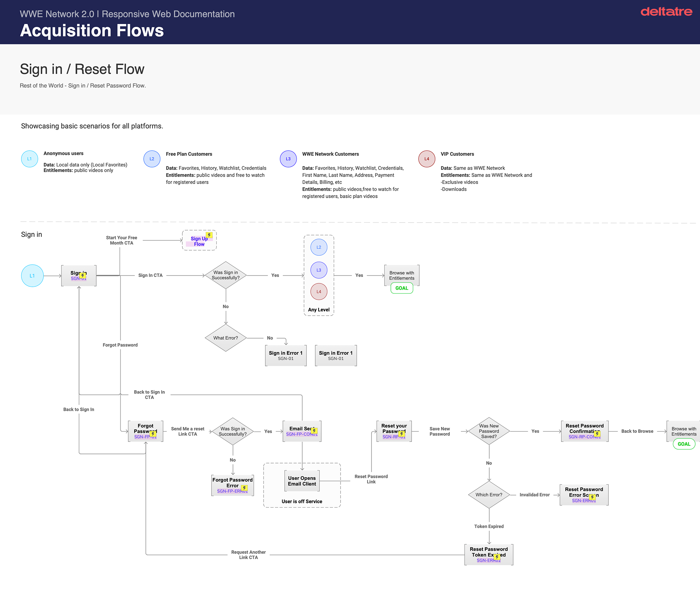The height and width of the screenshot is (590, 700).
Task: Click lightning hotspot on Forgot Password node
Action: point(153,434)
